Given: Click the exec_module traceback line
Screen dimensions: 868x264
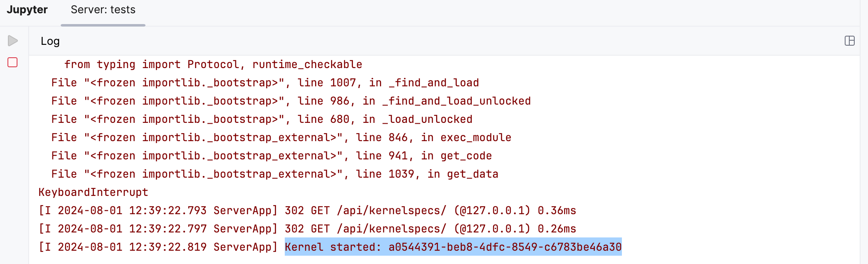Looking at the screenshot, I should tap(281, 137).
